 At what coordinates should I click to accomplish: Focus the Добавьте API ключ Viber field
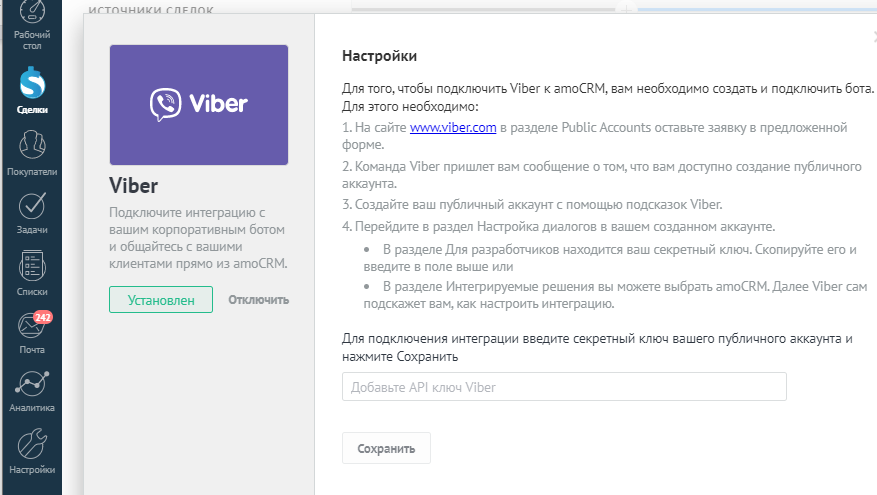[x=564, y=386]
